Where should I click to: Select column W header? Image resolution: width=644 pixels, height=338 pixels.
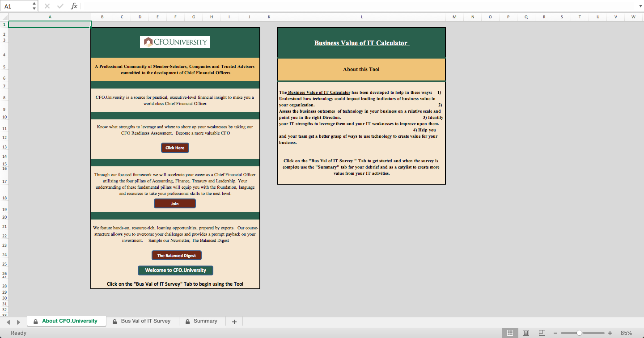tap(634, 17)
